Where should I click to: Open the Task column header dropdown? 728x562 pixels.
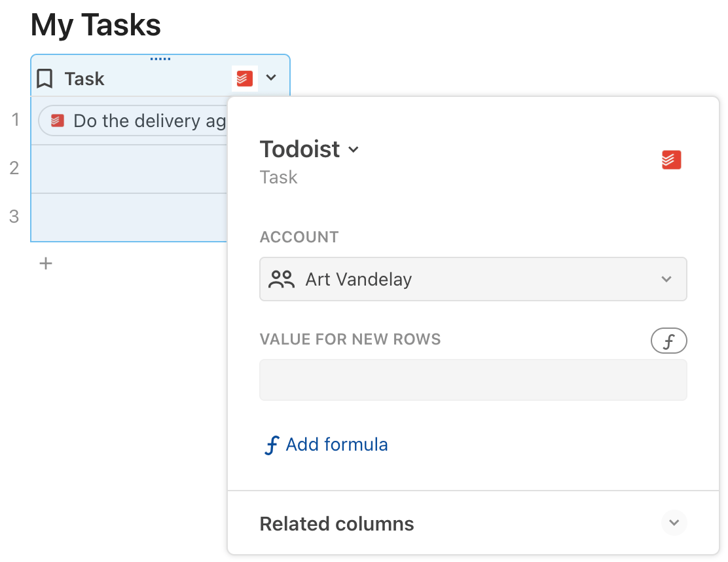click(x=272, y=78)
